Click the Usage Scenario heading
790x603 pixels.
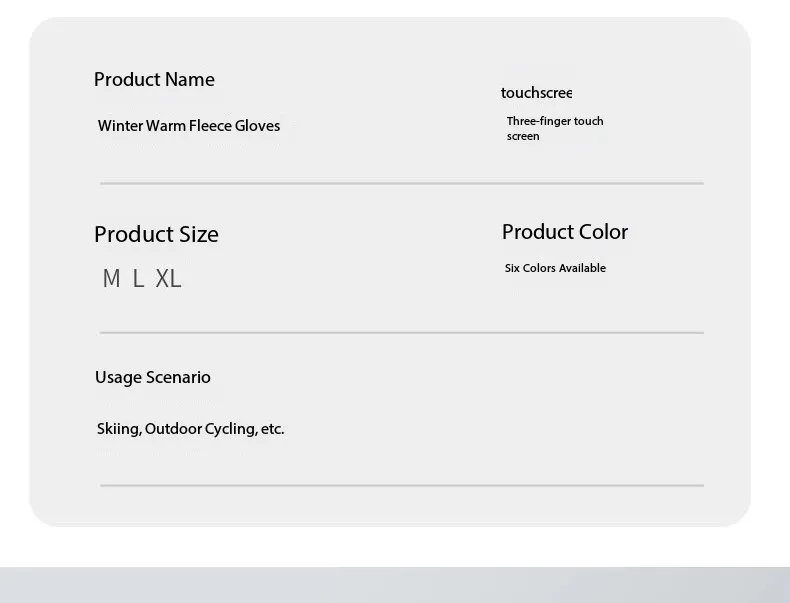click(x=153, y=377)
